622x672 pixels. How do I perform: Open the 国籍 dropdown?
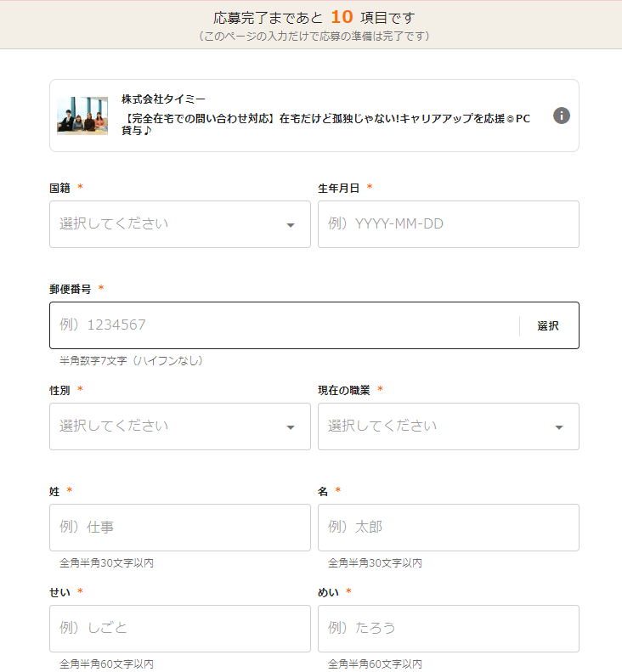(x=180, y=224)
